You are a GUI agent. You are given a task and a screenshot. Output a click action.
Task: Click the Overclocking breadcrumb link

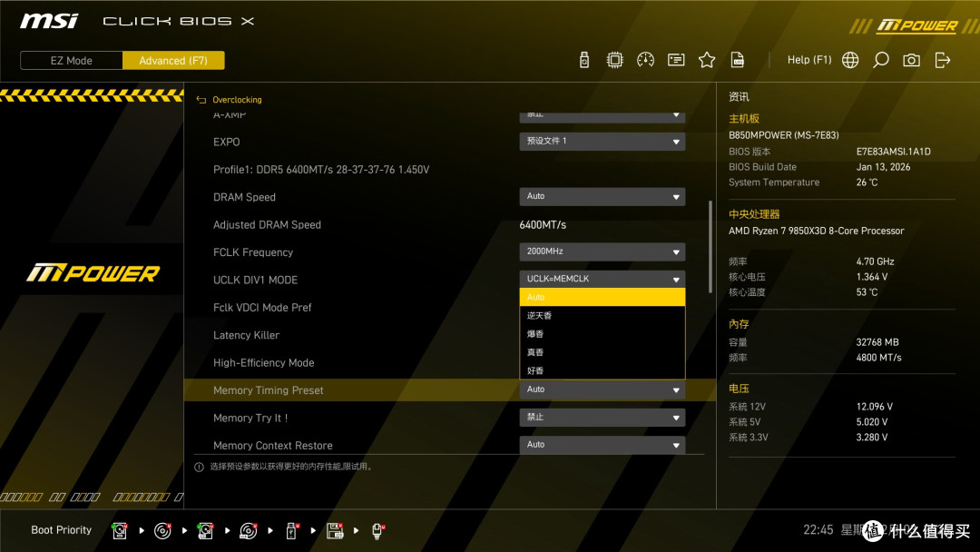tap(237, 99)
